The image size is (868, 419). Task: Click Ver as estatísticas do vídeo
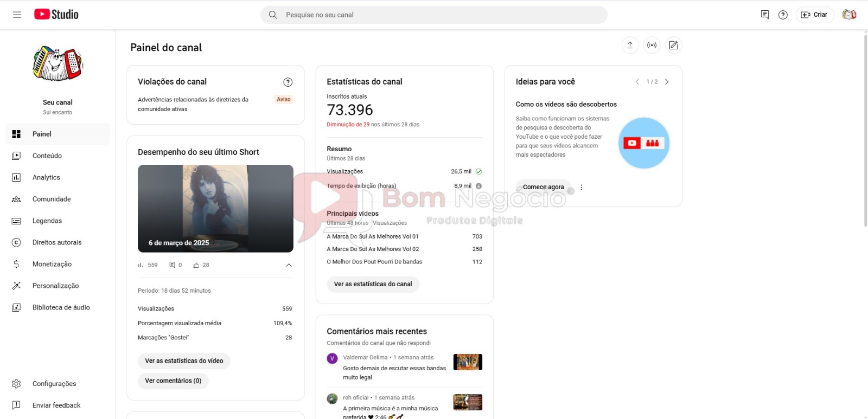click(x=184, y=361)
